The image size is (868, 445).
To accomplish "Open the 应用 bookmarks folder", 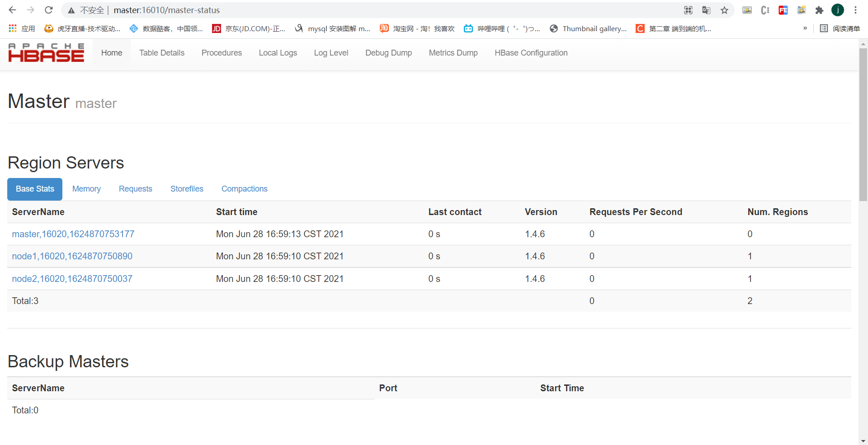I will click(21, 28).
